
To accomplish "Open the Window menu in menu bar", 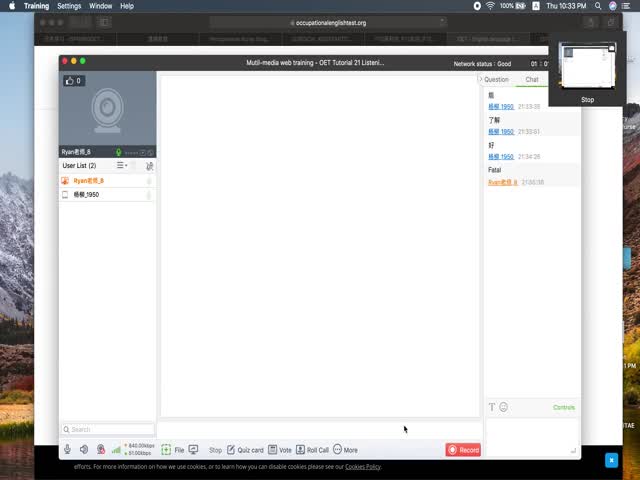I will (100, 6).
